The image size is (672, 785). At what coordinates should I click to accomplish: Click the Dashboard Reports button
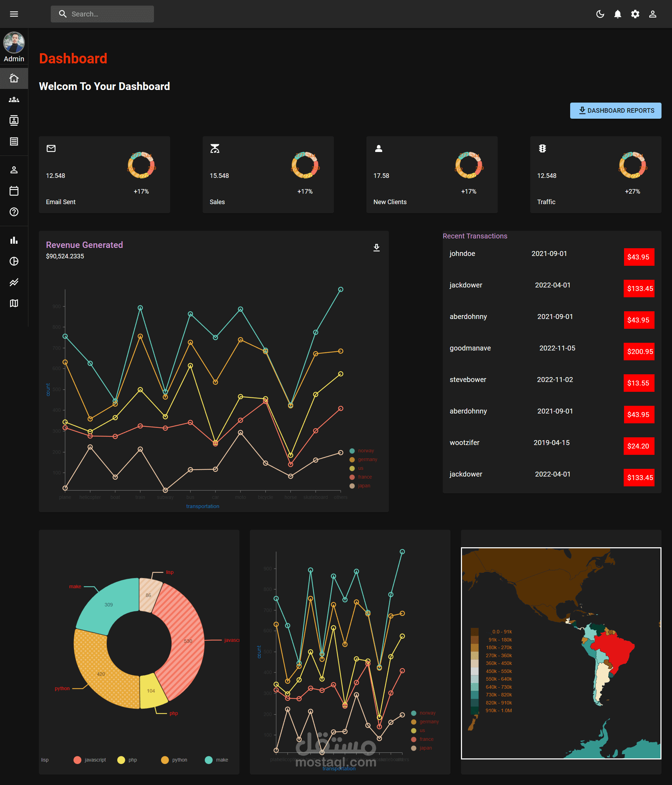pos(616,111)
